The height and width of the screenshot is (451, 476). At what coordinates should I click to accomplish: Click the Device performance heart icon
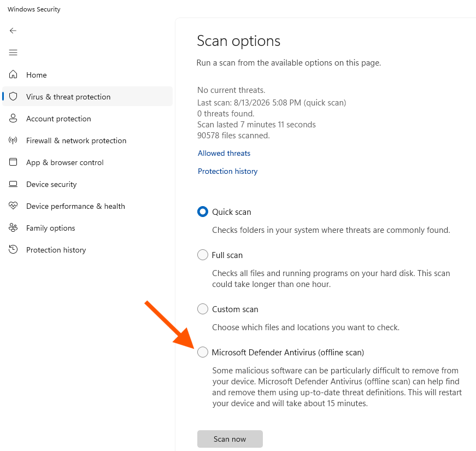tap(13, 206)
